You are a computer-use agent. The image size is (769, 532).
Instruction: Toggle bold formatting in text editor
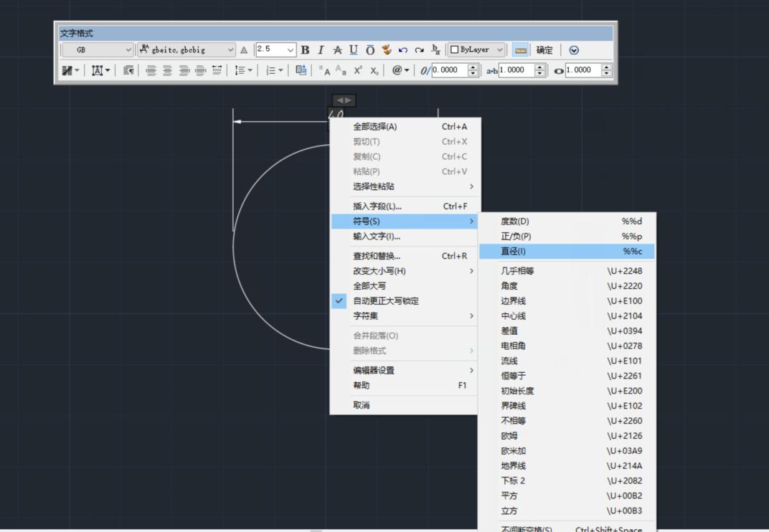(304, 49)
